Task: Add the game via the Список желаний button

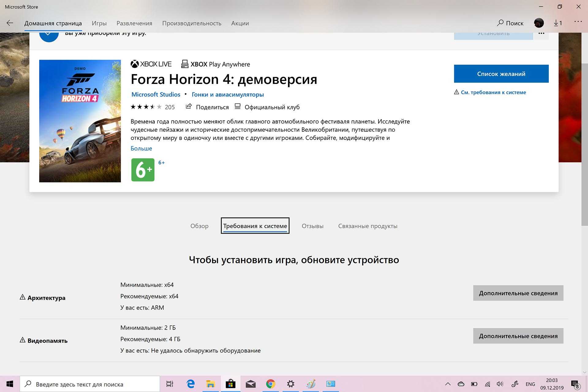Action: [501, 74]
